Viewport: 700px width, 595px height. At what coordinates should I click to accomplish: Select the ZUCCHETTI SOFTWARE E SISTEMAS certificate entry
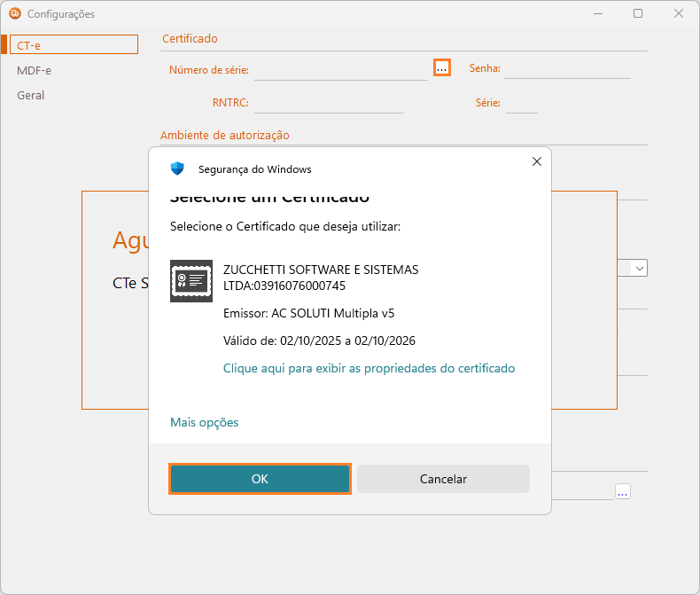point(321,278)
